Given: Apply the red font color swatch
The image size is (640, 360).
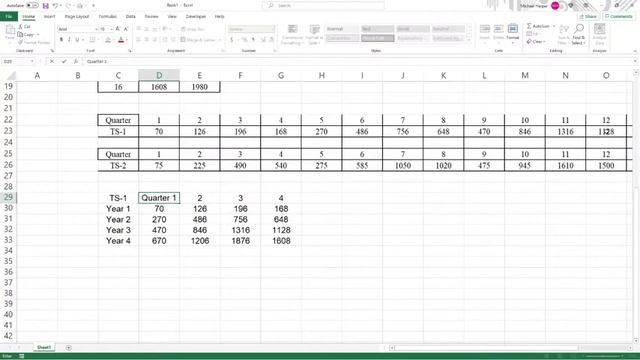Looking at the screenshot, I should (121, 40).
